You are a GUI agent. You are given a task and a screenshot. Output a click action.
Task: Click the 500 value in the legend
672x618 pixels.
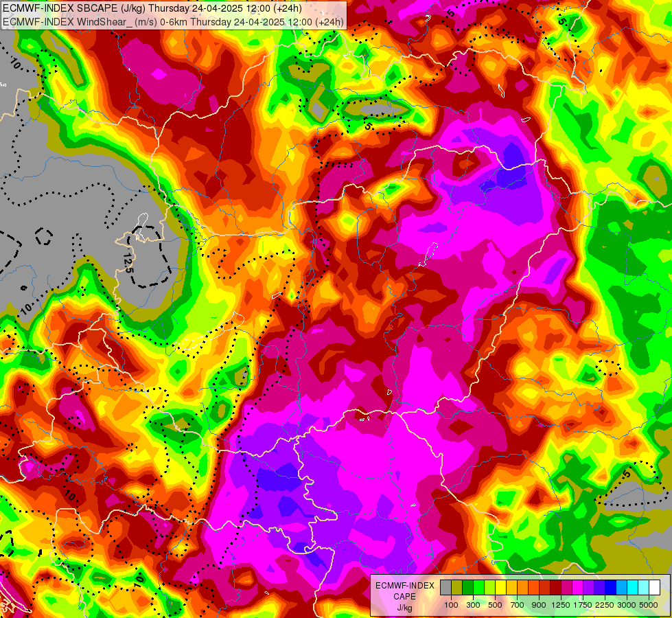pyautogui.click(x=495, y=605)
